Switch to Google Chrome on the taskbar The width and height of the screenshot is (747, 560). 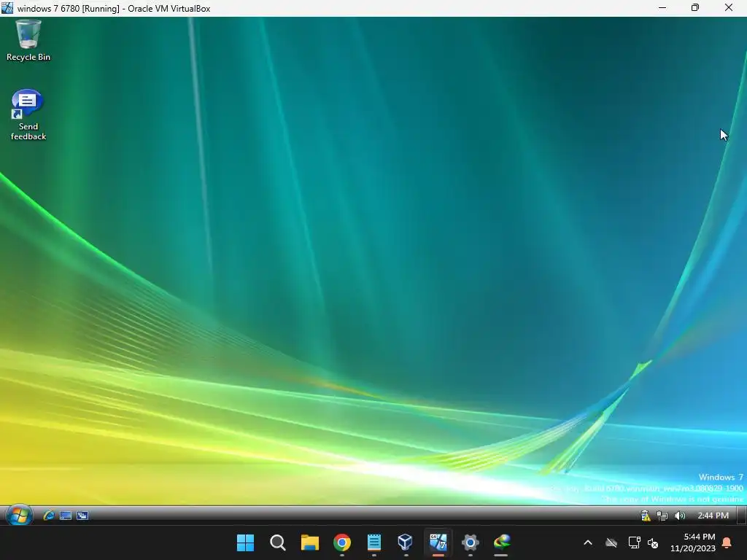(342, 542)
